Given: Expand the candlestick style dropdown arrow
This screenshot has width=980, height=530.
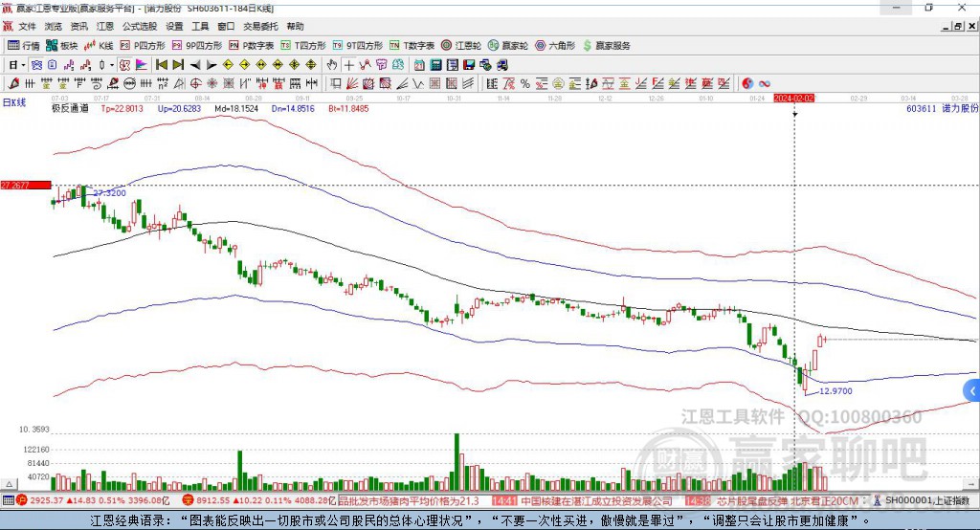Looking at the screenshot, I should (112, 65).
